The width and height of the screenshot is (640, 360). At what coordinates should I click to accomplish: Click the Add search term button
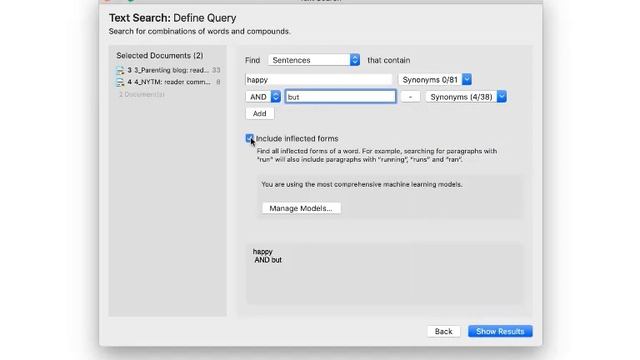point(260,113)
